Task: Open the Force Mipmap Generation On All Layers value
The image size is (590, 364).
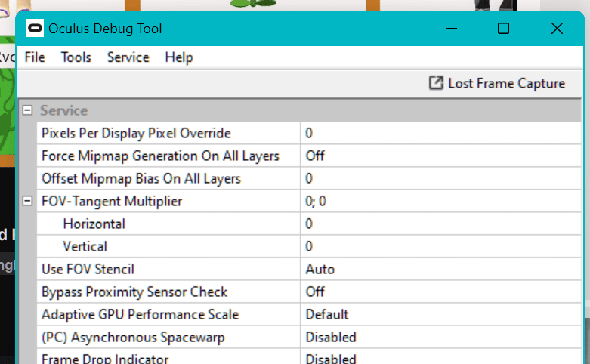Action: click(440, 156)
